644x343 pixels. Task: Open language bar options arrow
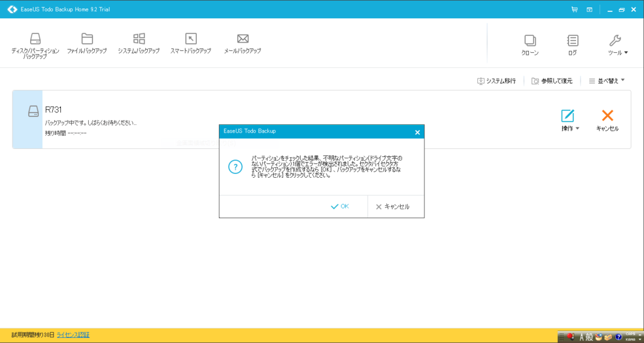pos(640,339)
